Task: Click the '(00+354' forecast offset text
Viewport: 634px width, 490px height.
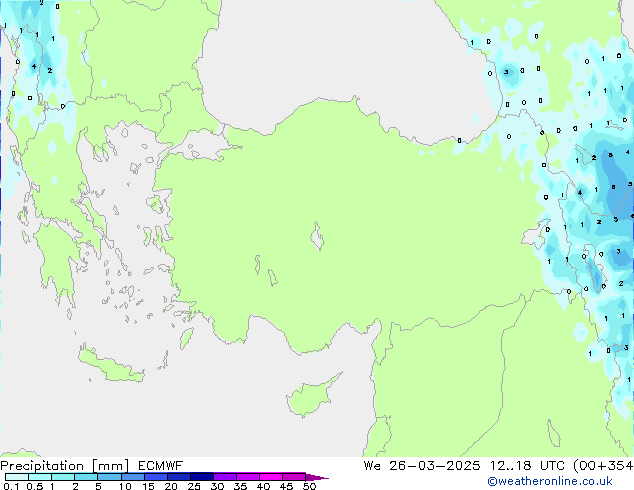Action: point(602,466)
